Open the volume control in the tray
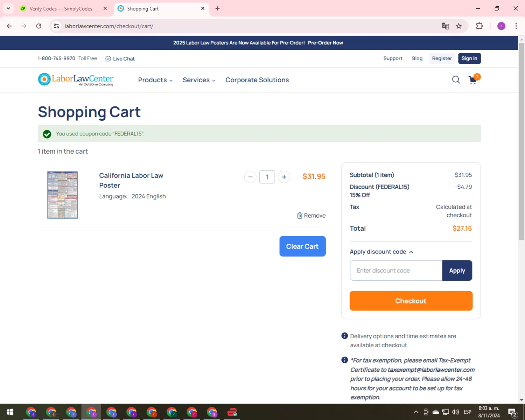Image resolution: width=525 pixels, height=420 pixels. pos(455,412)
